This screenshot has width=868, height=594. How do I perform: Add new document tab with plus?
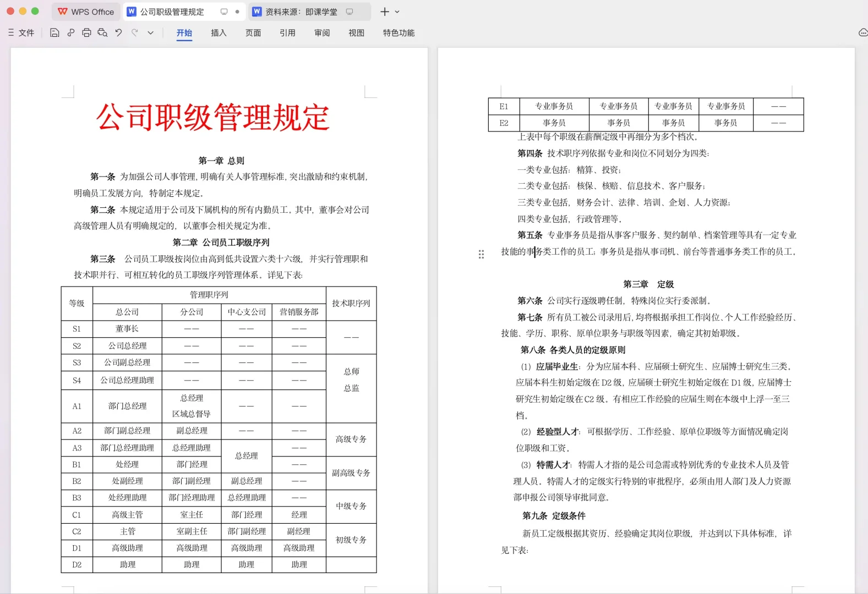click(385, 12)
